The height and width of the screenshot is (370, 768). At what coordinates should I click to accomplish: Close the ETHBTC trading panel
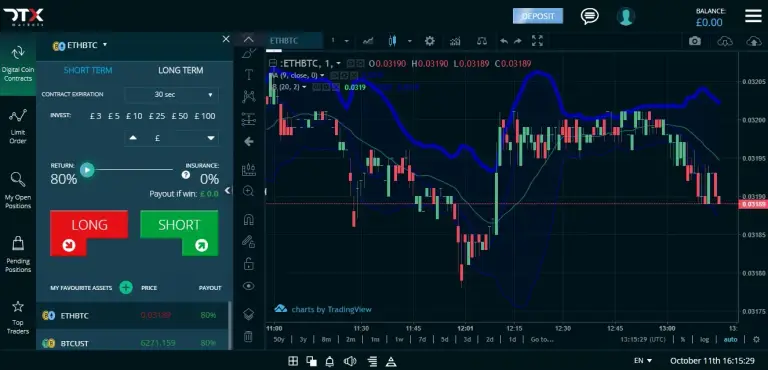click(226, 39)
